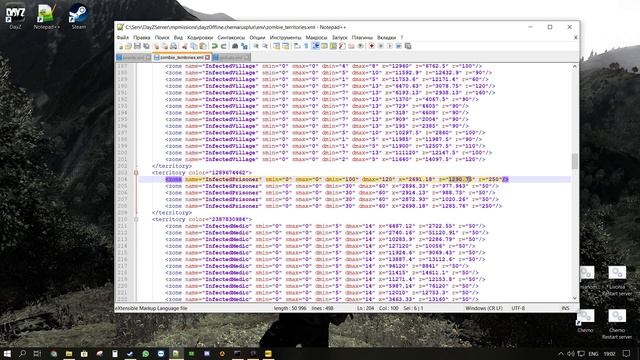Select the Steam desktop shortcut
640x360 pixels.
[78, 17]
